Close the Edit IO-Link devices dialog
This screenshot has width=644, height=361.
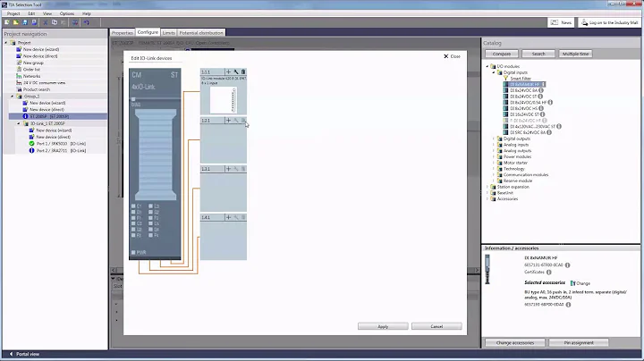click(452, 56)
